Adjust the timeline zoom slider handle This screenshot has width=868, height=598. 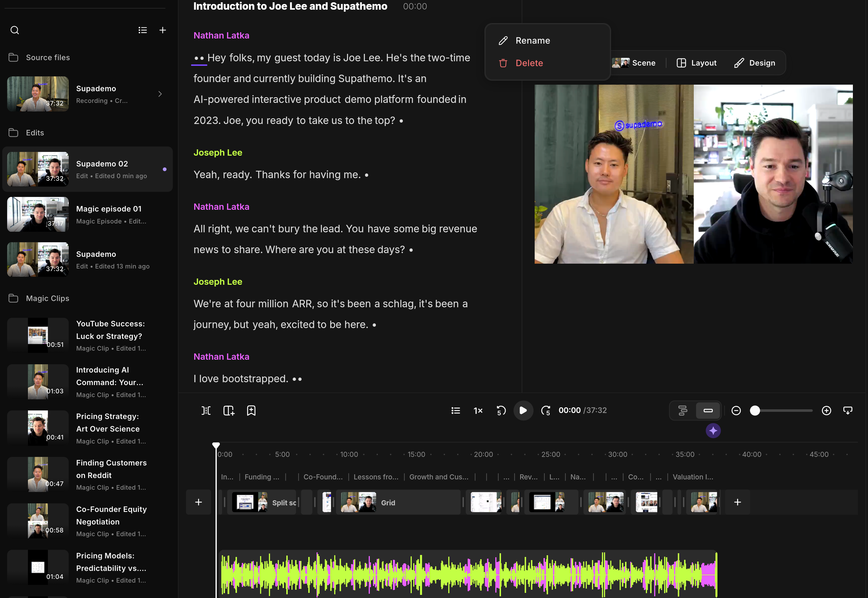coord(755,411)
